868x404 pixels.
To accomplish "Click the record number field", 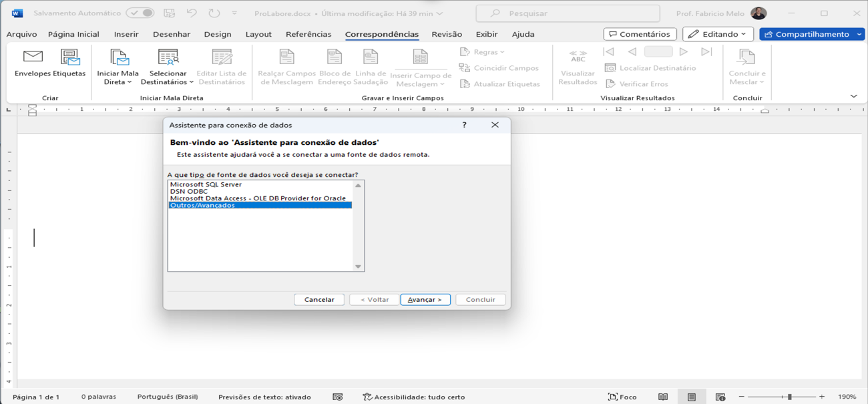I will tap(658, 51).
